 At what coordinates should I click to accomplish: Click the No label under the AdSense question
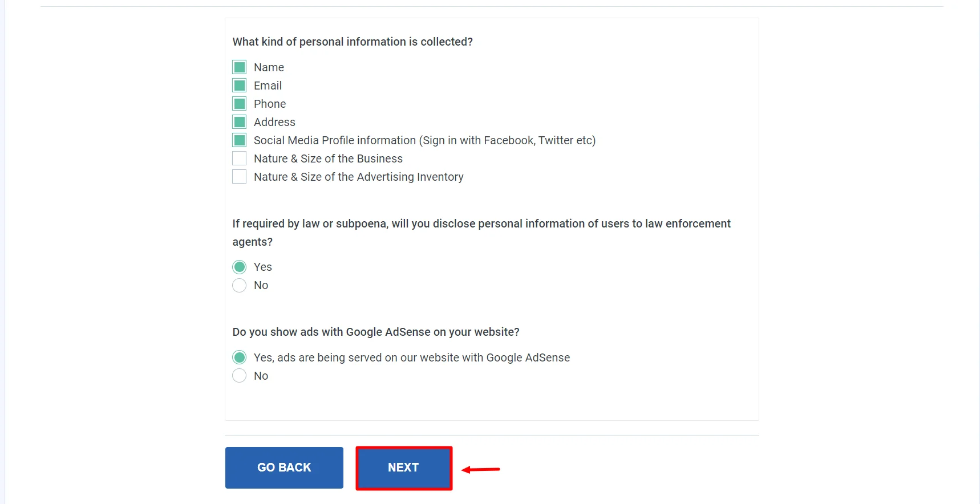pos(261,375)
